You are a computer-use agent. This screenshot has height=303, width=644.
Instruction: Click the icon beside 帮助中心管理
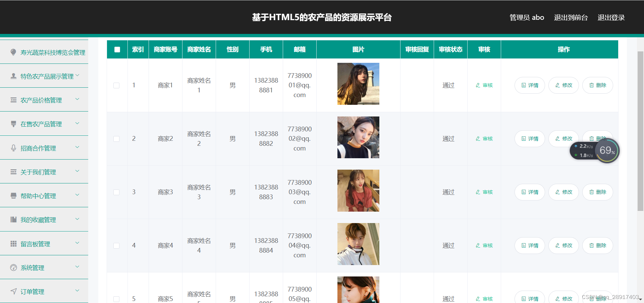pos(13,196)
